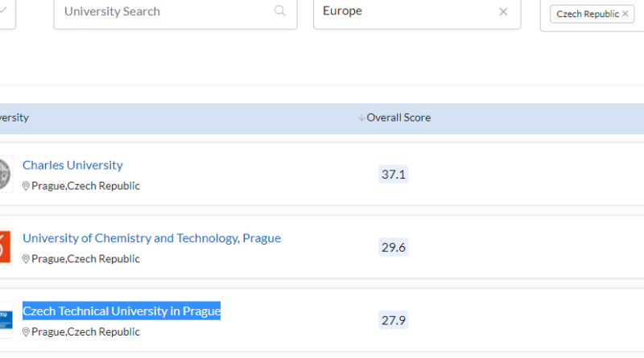Click location pin under University of Chemistry

[26, 259]
